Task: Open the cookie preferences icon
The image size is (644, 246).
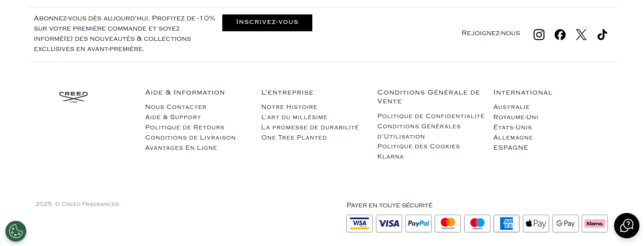Action: 16,231
